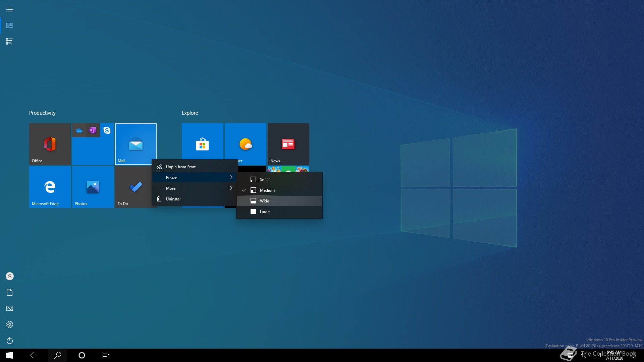This screenshot has height=362, width=644.
Task: Open taskbar Search magnifier
Action: (58, 355)
